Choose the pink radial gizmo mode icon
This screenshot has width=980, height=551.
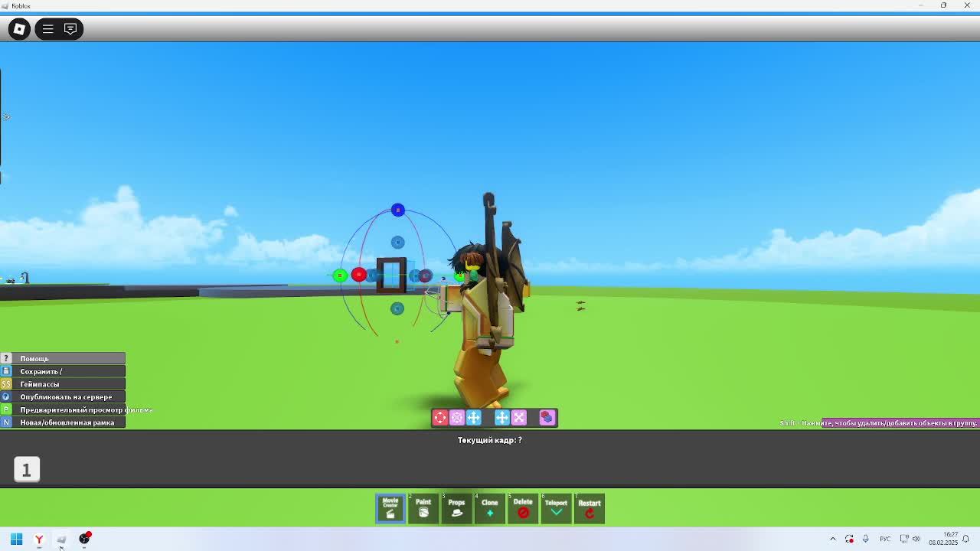coord(457,417)
